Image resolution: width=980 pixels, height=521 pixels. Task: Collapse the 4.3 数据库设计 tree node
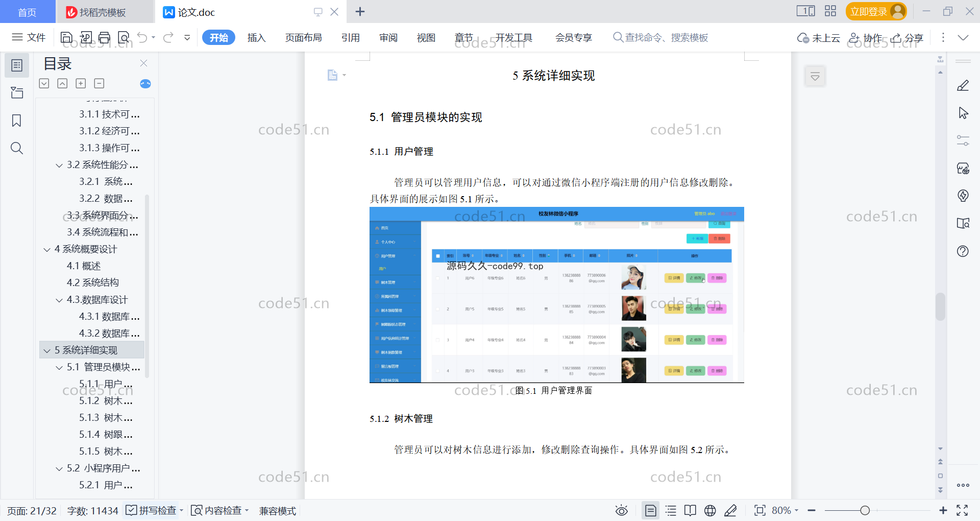[59, 300]
